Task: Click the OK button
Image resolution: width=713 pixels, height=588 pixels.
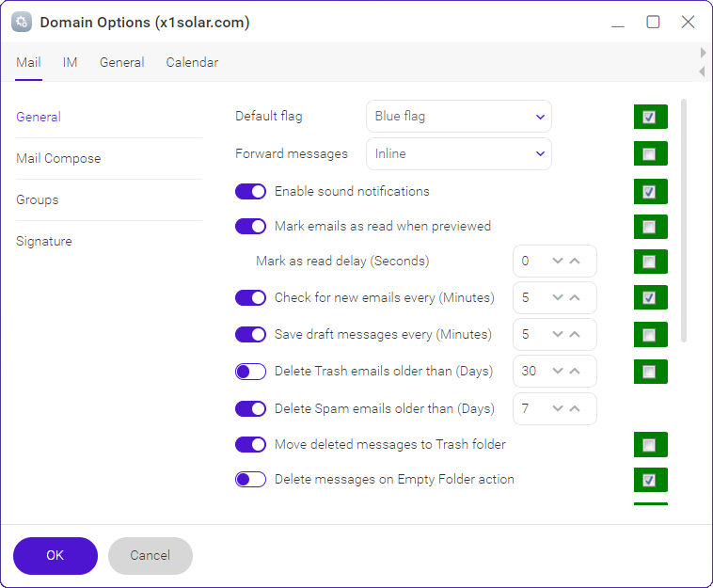Action: 55,556
